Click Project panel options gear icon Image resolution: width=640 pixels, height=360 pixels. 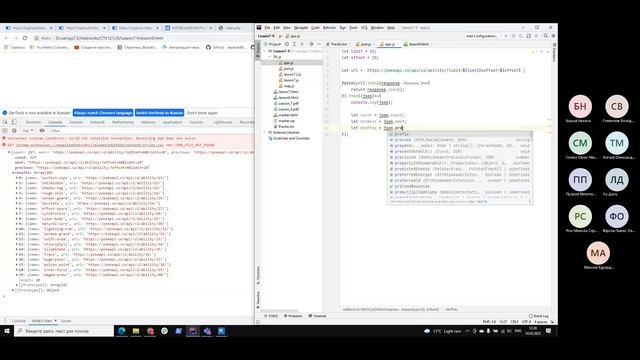click(x=311, y=44)
